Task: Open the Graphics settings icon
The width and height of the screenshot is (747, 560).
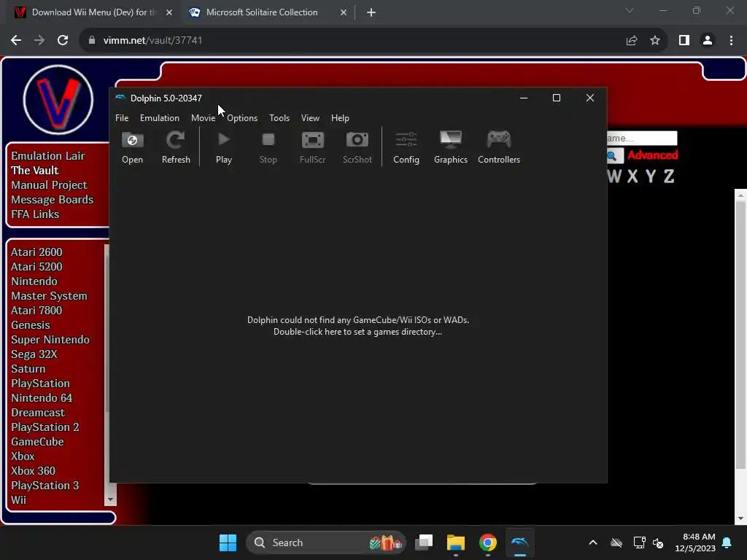Action: click(451, 147)
